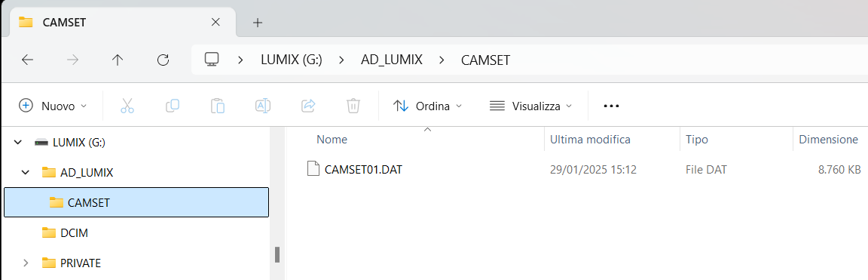Click the Cut scissors icon

click(x=127, y=106)
